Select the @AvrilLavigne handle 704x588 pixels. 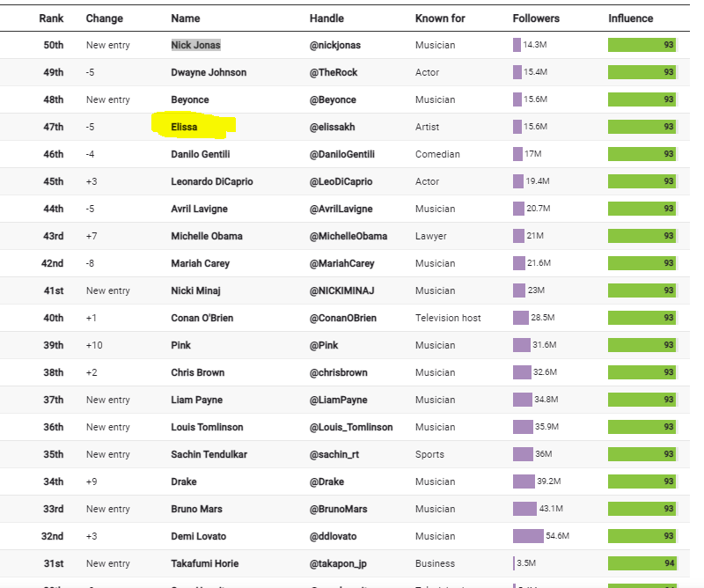341,209
